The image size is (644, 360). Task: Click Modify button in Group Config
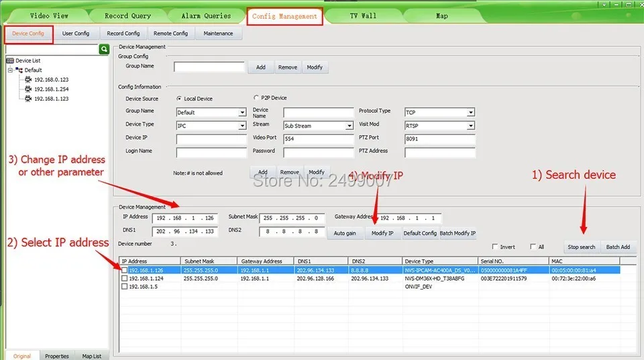(315, 67)
